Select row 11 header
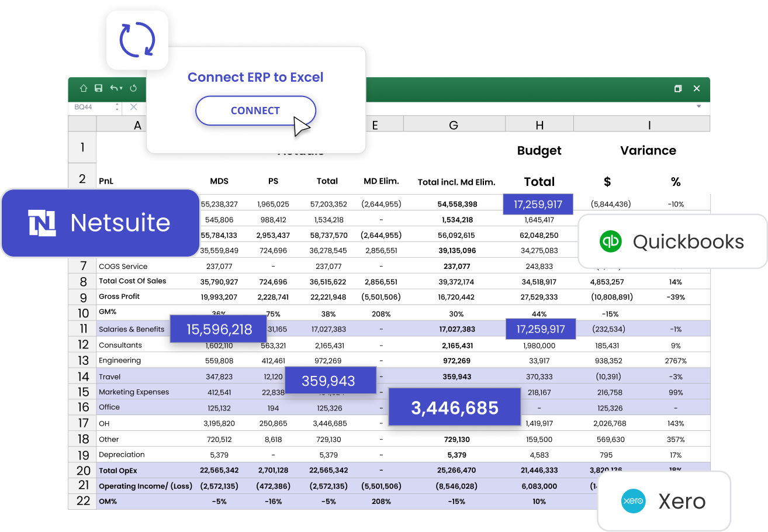Screen dimensions: 768x532 coord(83,329)
